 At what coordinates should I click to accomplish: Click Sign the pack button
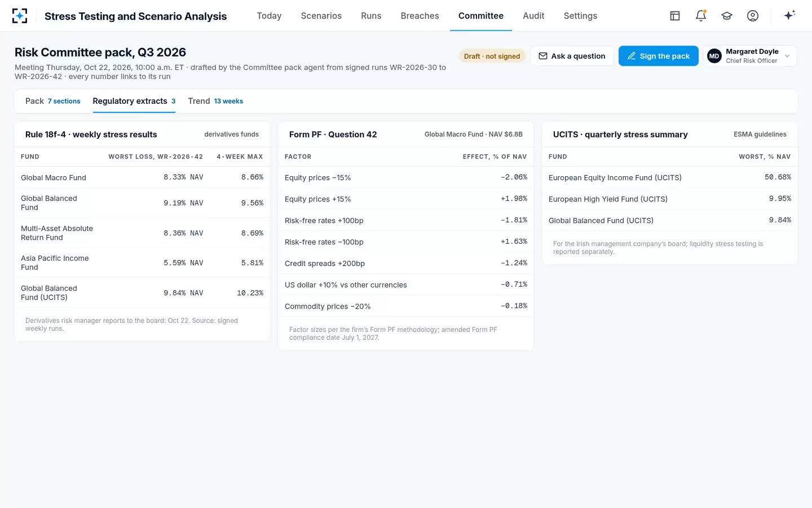coord(659,56)
